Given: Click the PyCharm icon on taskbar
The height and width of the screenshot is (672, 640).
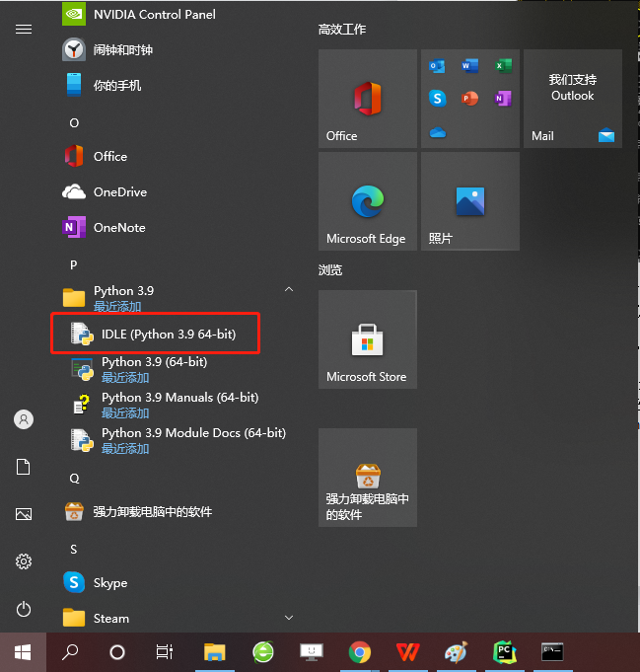Looking at the screenshot, I should 505,652.
